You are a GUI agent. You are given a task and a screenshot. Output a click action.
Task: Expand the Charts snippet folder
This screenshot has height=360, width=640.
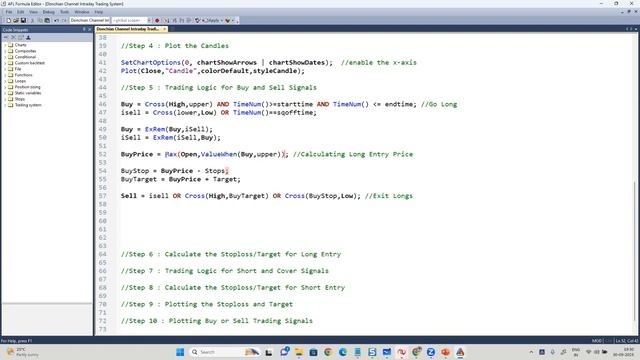(5, 45)
